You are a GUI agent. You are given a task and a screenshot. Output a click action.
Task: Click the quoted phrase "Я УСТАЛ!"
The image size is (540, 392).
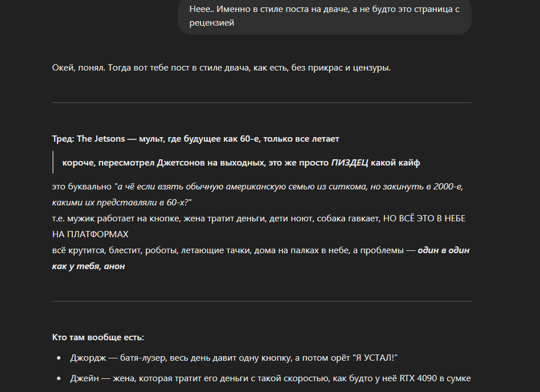[x=375, y=358]
